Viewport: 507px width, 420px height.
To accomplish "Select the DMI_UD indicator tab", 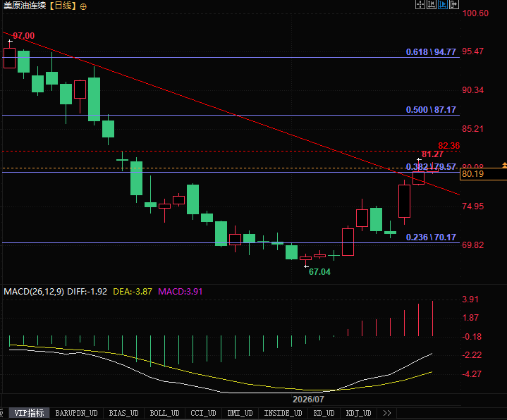I will coord(240,413).
